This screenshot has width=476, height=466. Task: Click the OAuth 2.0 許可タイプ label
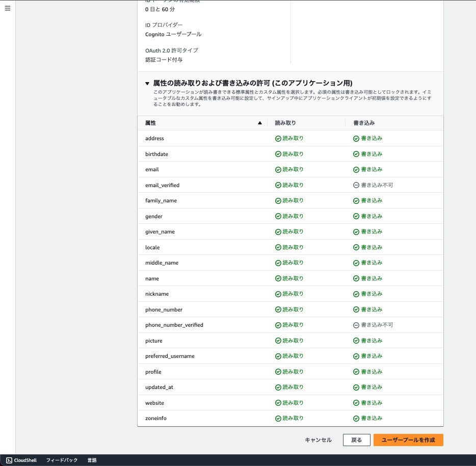tap(172, 50)
